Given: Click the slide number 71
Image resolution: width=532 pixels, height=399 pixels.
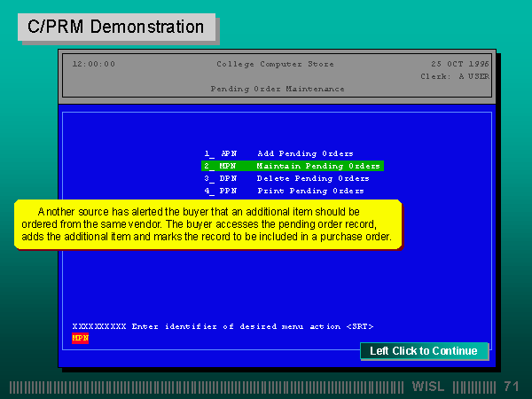Looking at the screenshot, I should [x=511, y=387].
